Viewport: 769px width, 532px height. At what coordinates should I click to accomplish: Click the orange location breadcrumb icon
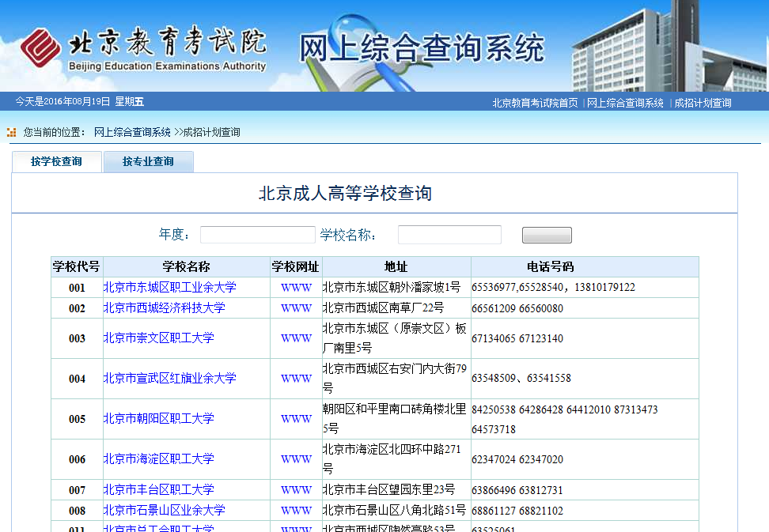tap(11, 132)
